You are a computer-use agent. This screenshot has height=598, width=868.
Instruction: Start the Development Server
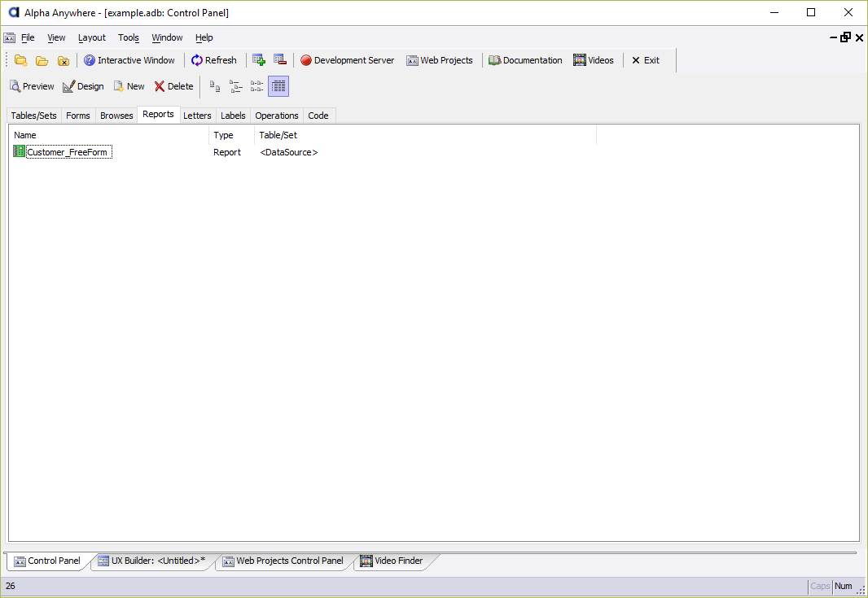coord(347,60)
